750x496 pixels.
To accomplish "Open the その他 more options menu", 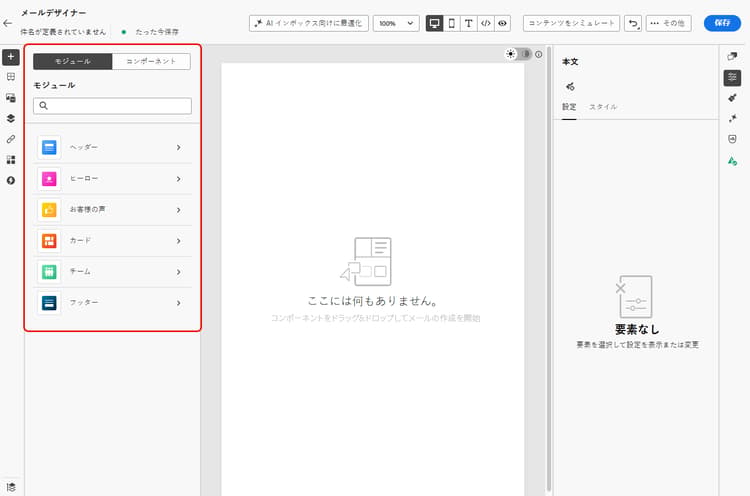I will (x=668, y=23).
